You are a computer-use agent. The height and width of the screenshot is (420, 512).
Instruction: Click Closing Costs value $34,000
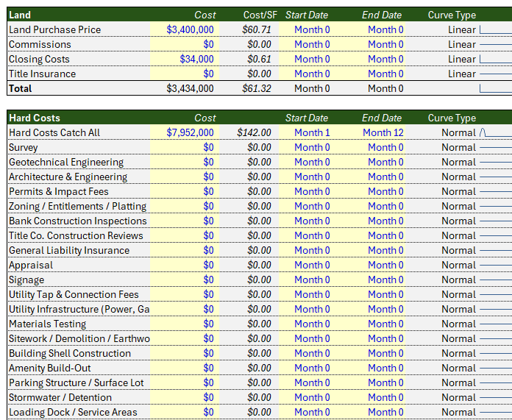click(196, 59)
